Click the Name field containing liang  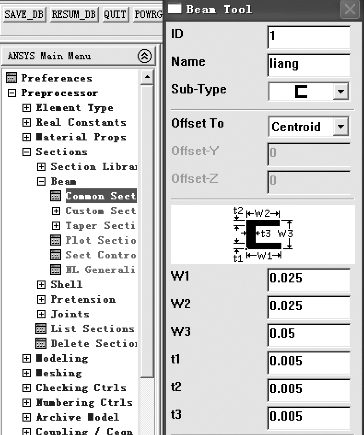[x=309, y=64]
